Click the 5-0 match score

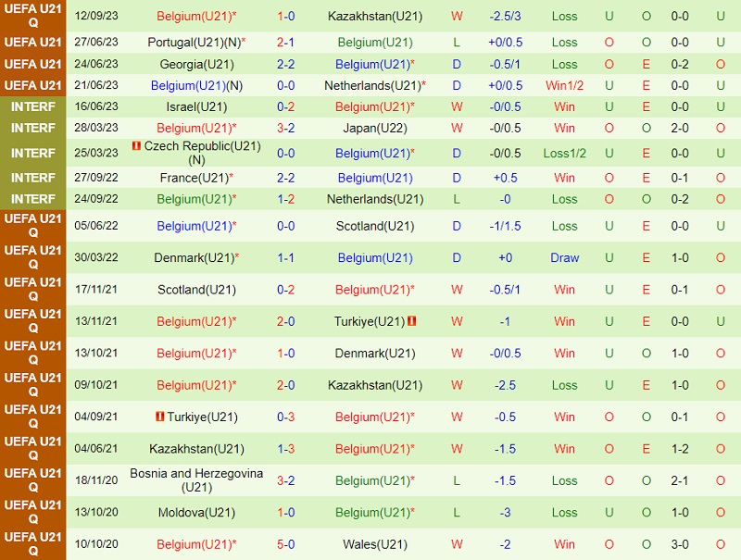coord(286,544)
